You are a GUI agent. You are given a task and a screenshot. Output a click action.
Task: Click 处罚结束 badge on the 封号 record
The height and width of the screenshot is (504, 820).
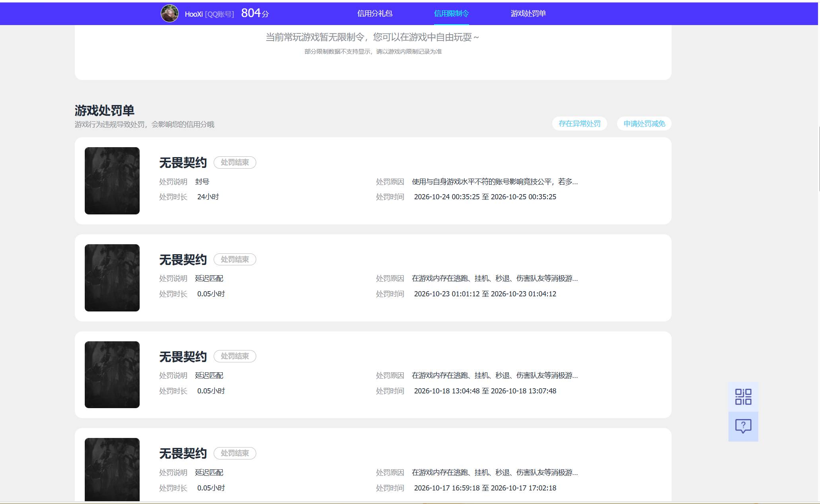[x=235, y=162]
